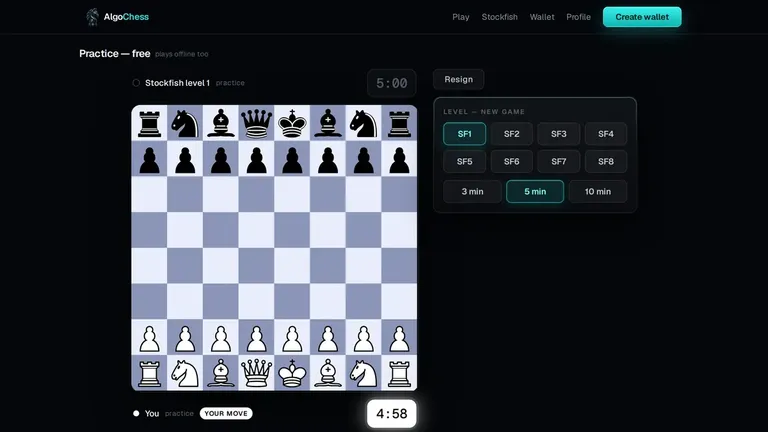The image size is (768, 432).
Task: Select the white rook on a1
Action: [149, 373]
